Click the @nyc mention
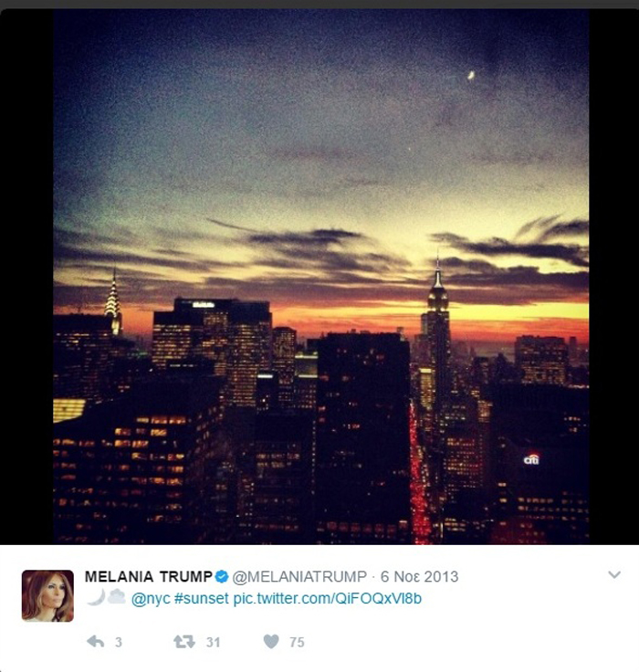The image size is (639, 672). (x=151, y=599)
